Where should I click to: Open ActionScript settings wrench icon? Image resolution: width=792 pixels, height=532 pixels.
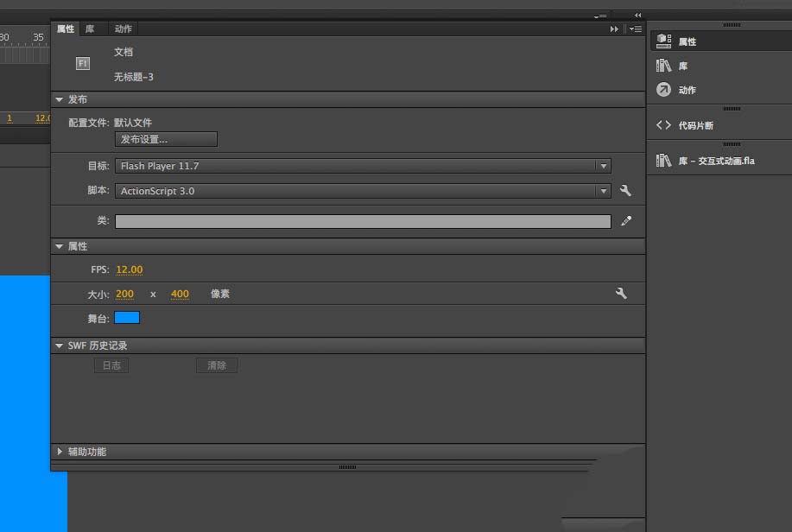pyautogui.click(x=625, y=191)
